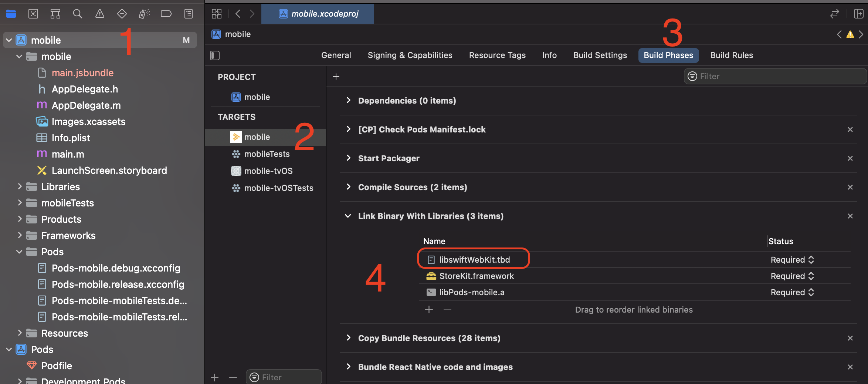Expand the Libraries folder in navigator
This screenshot has width=868, height=384.
point(20,186)
